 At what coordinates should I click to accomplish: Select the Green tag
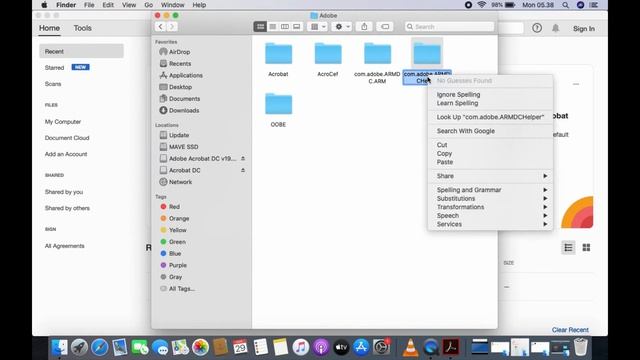point(177,242)
